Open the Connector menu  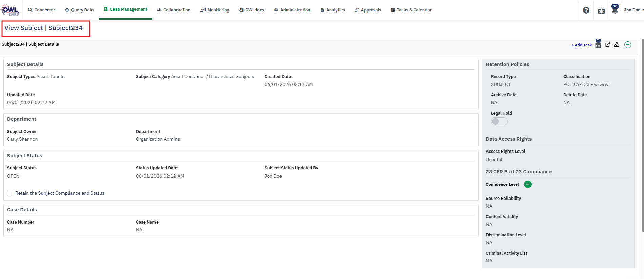tap(41, 10)
